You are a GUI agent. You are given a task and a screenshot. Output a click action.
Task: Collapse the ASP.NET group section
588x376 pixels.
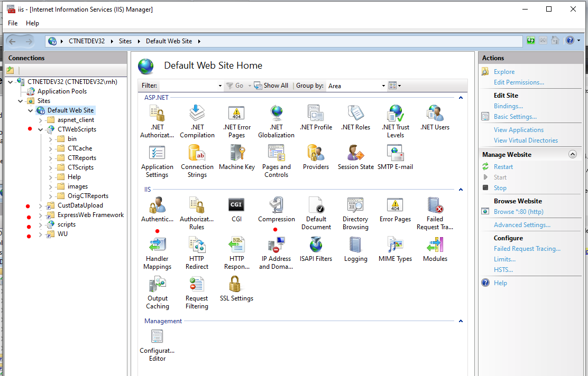(461, 98)
